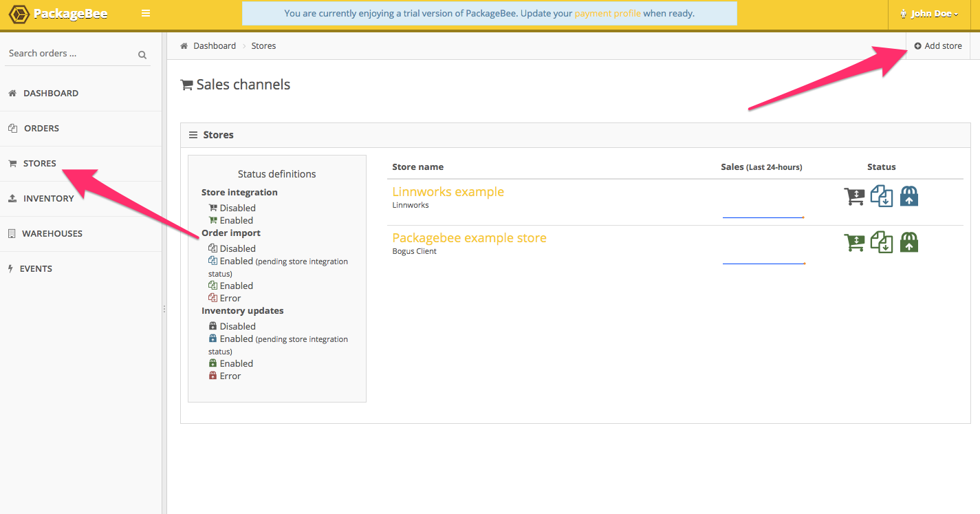Click the home icon in breadcrumb
980x514 pixels.
[x=184, y=46]
